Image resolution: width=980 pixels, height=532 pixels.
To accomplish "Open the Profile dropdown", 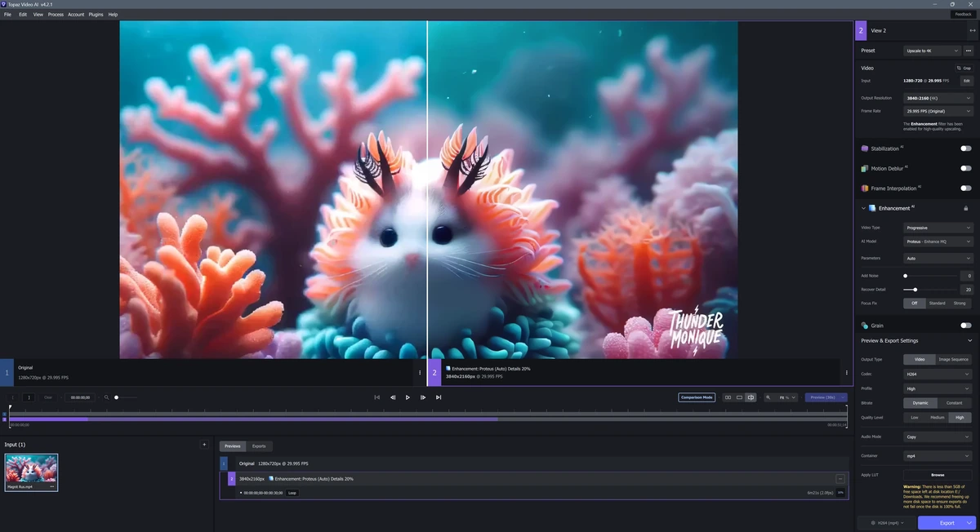I will click(x=938, y=388).
